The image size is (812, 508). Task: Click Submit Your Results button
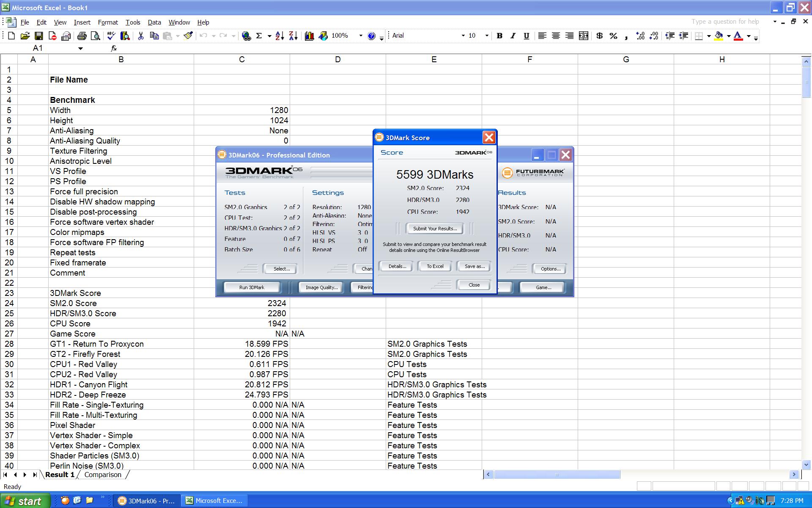pyautogui.click(x=435, y=229)
